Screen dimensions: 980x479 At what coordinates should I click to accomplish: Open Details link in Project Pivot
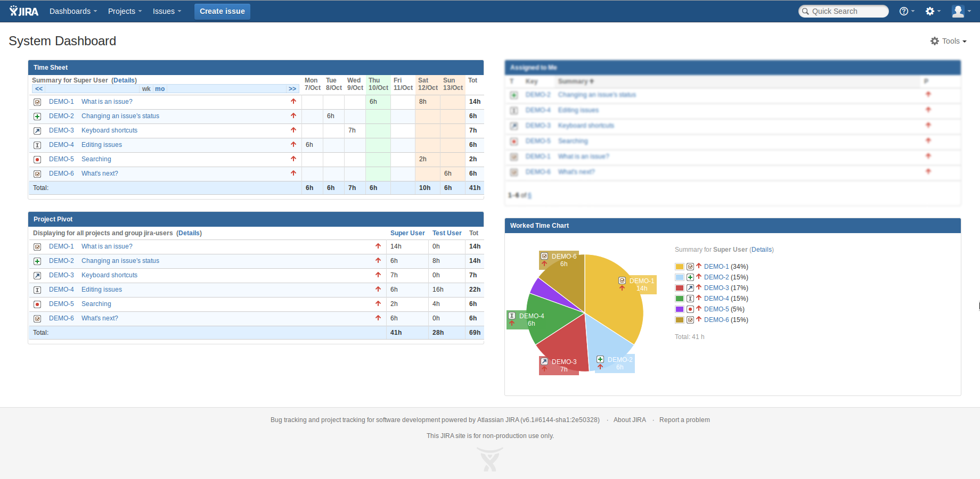tap(189, 233)
